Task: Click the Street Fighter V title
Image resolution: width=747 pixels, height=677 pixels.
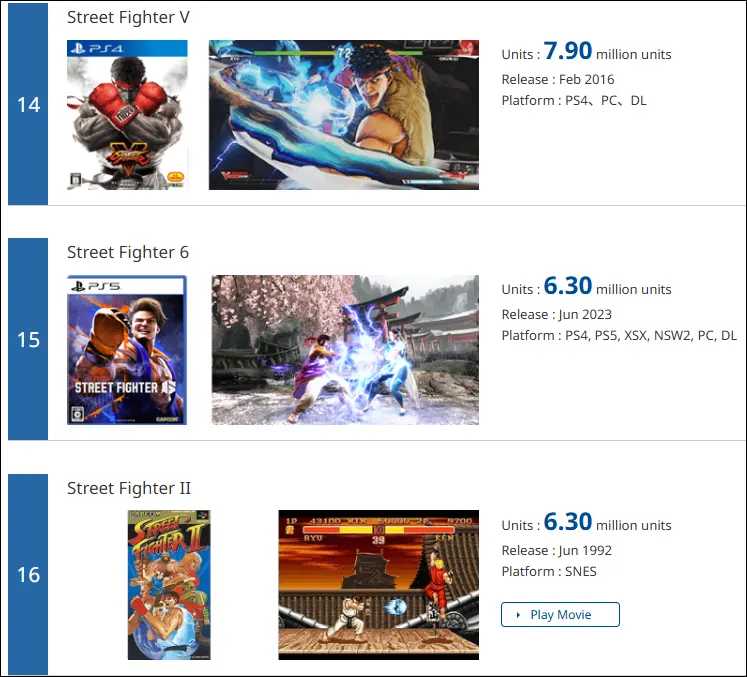Action: (128, 18)
